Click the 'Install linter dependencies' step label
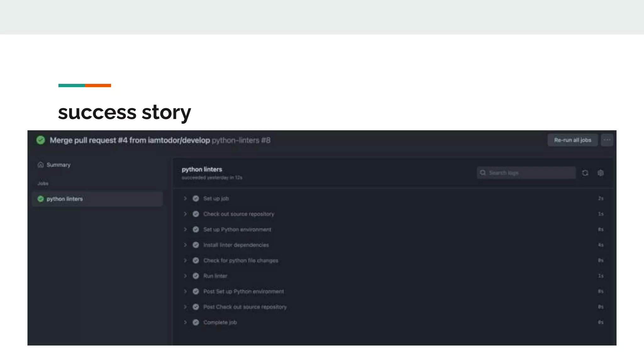 pyautogui.click(x=236, y=245)
